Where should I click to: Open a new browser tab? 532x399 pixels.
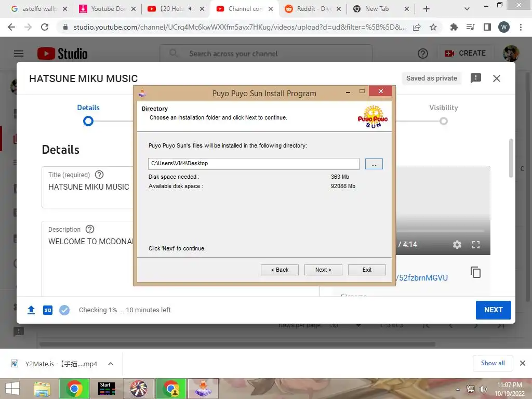(427, 9)
